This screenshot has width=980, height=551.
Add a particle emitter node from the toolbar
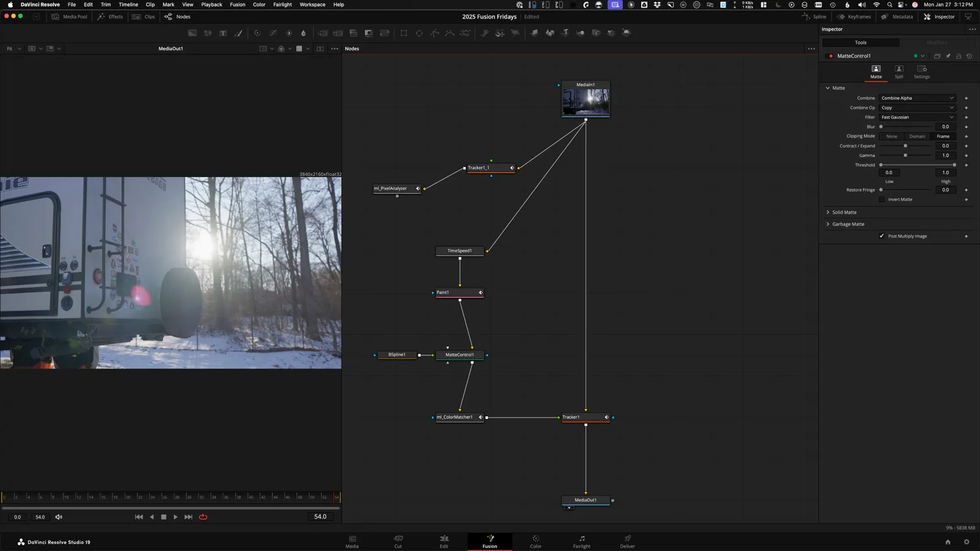point(484,33)
